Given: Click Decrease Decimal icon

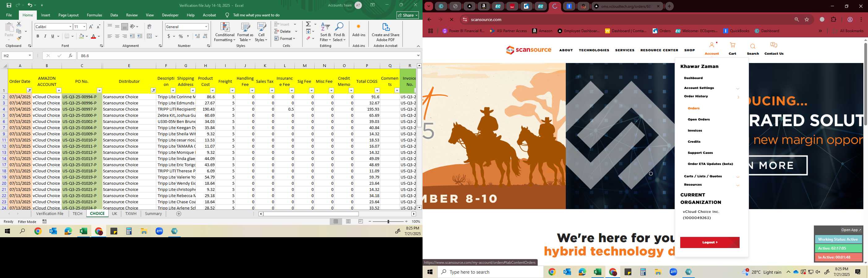Looking at the screenshot, I should (205, 36).
